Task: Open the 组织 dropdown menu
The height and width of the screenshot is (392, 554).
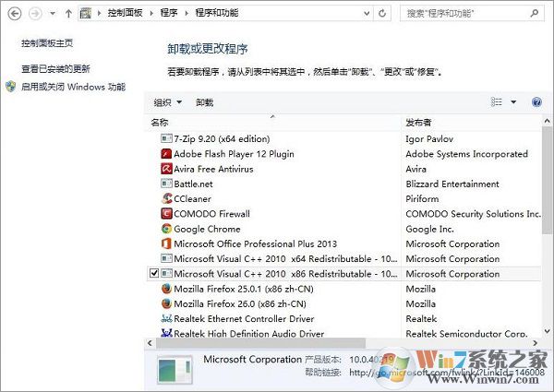Action: click(168, 102)
